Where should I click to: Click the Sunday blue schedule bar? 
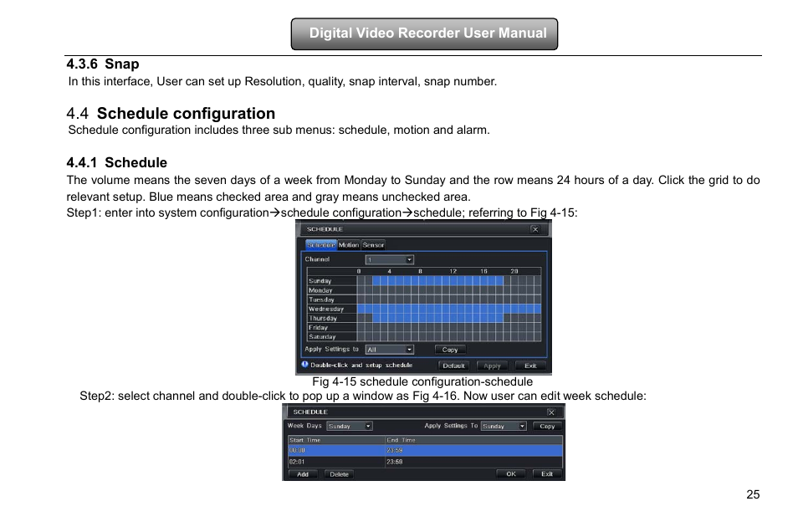coord(437,280)
